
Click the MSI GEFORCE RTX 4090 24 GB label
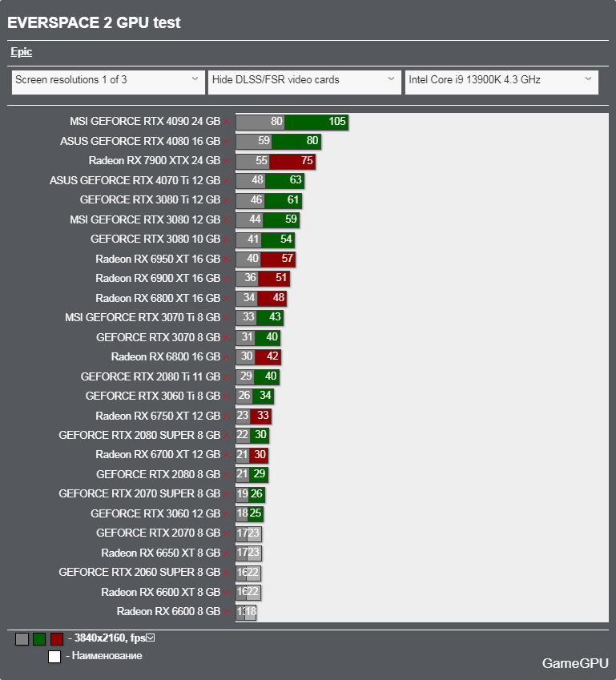click(x=145, y=122)
